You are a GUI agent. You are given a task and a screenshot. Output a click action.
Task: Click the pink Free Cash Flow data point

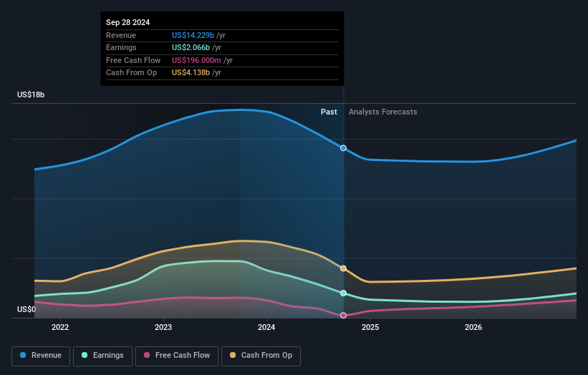tap(343, 316)
